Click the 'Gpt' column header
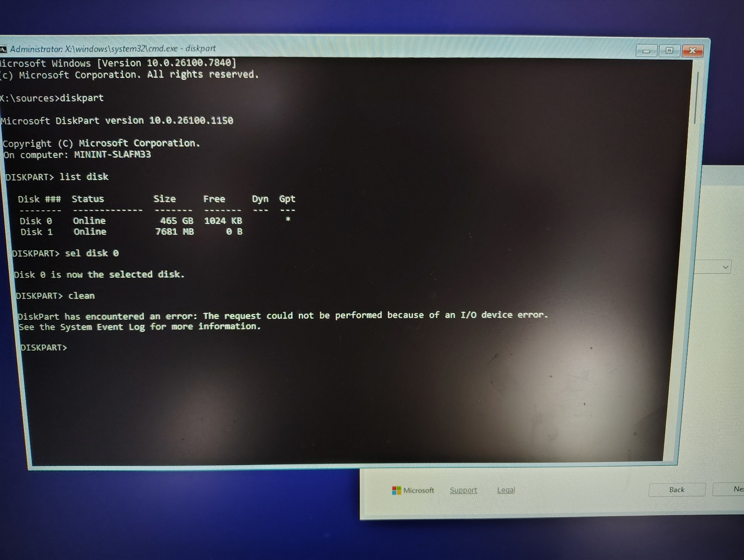 click(x=287, y=199)
